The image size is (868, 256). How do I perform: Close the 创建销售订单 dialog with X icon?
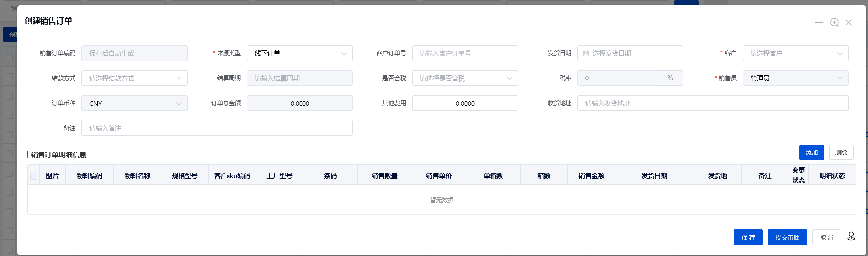849,23
